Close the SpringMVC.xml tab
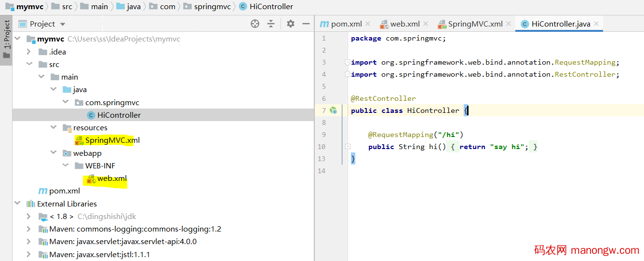 click(x=509, y=24)
